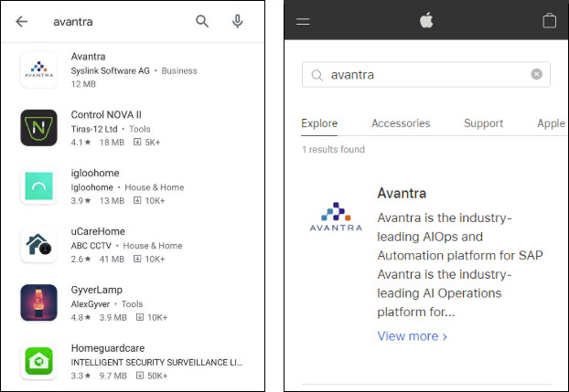Click INTELLIGENT SECURITY SURVEILLANCE developer text
Image resolution: width=569 pixels, height=392 pixels.
point(156,363)
